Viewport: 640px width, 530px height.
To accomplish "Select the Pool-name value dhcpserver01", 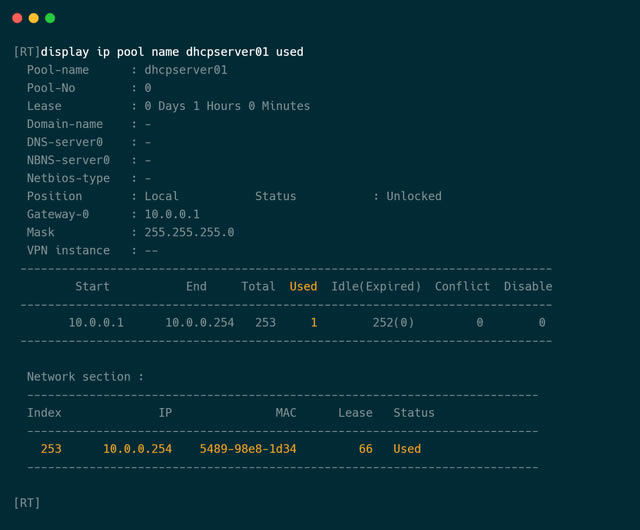I will point(186,70).
